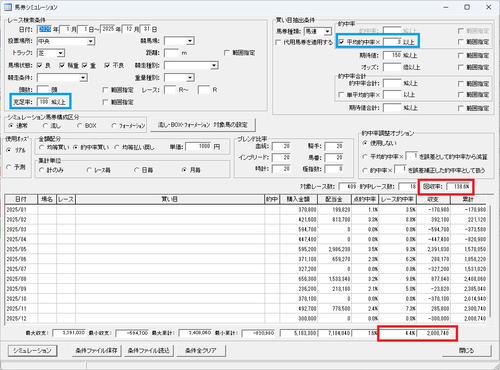Click the 単価 field showing 1000
Image resolution: width=500 pixels, height=370 pixels.
coord(198,147)
